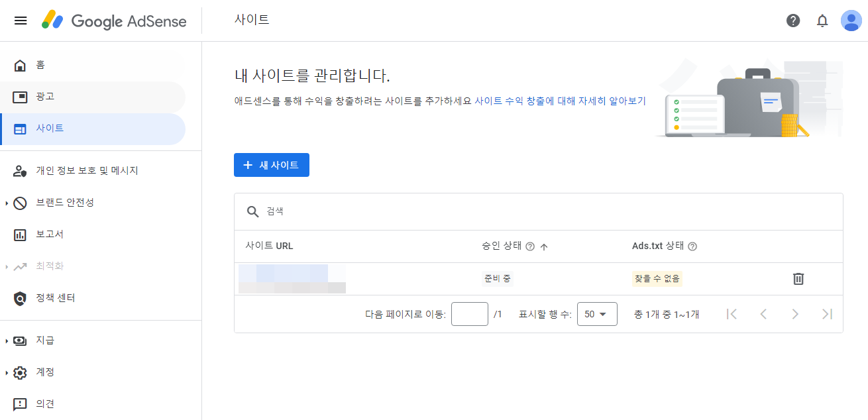
Task: Open the notification bell
Action: pyautogui.click(x=822, y=21)
